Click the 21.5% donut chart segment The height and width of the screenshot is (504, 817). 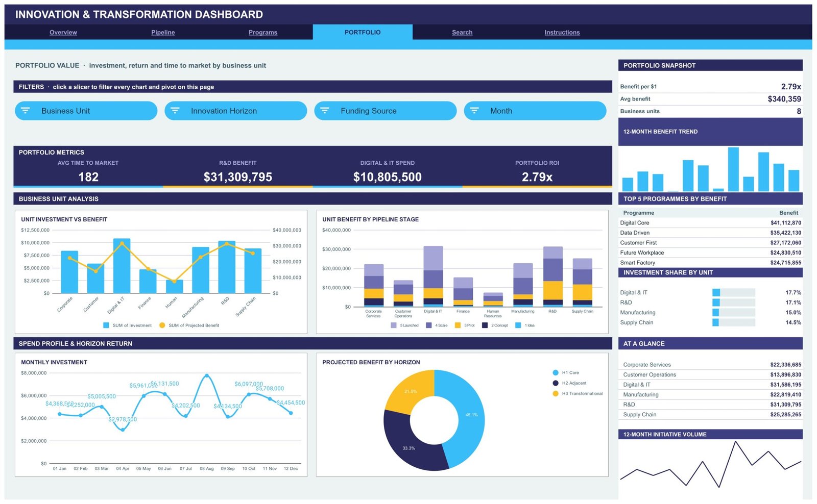[x=410, y=391]
